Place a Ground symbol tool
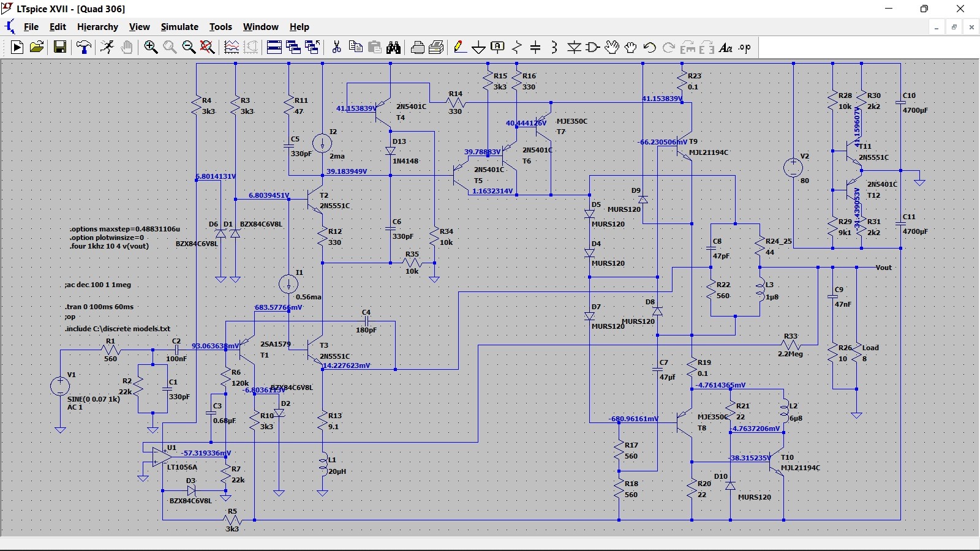The height and width of the screenshot is (551, 980). click(x=479, y=47)
